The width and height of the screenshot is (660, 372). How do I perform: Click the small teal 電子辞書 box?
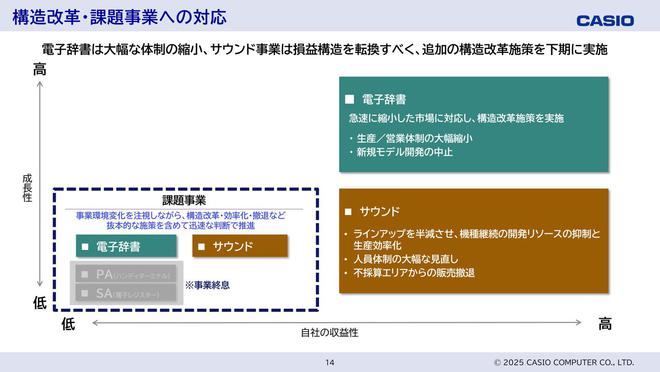[x=126, y=246]
